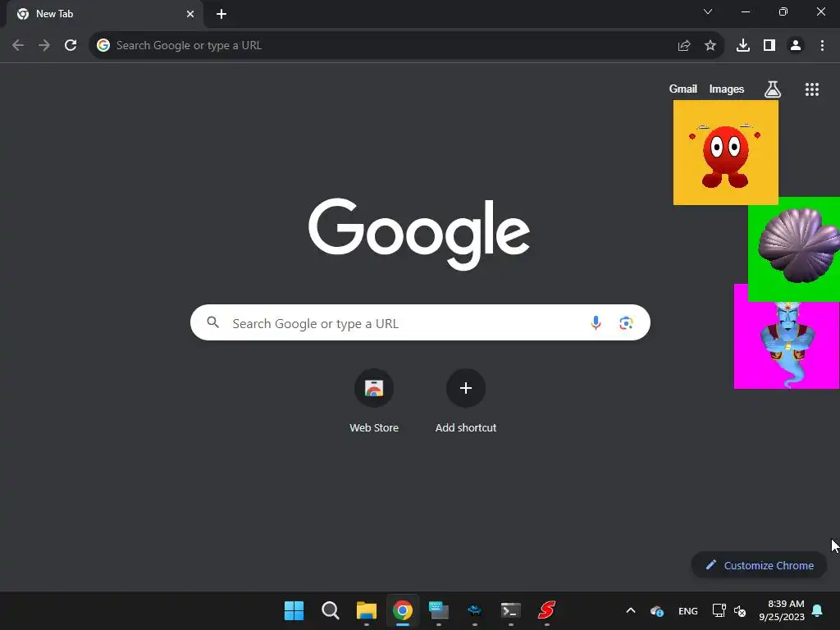Open Windows taskbar search
This screenshot has height=630, width=840.
click(330, 610)
